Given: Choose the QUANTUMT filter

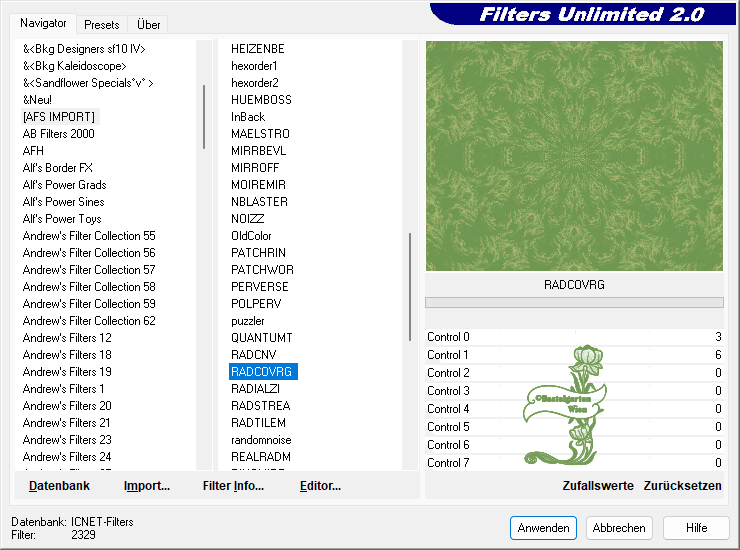Looking at the screenshot, I should tap(262, 338).
